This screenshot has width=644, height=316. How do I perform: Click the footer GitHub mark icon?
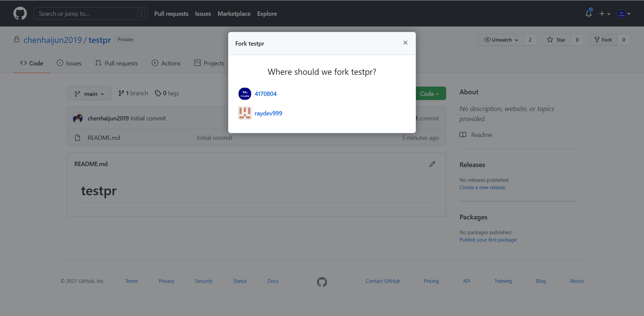(322, 282)
